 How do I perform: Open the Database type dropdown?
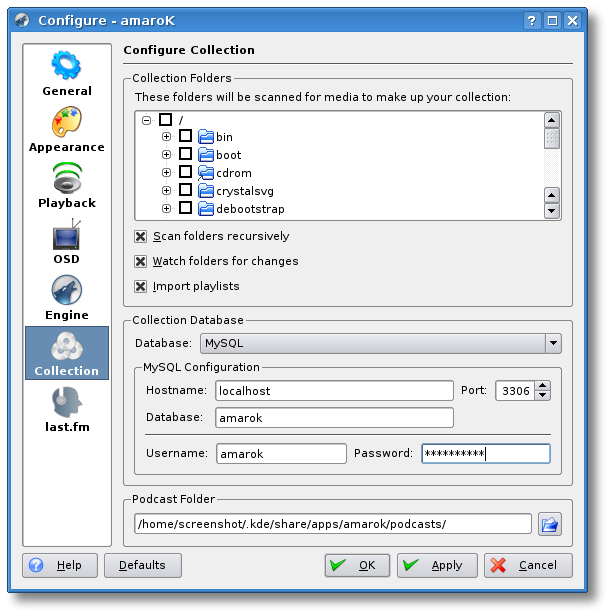552,343
